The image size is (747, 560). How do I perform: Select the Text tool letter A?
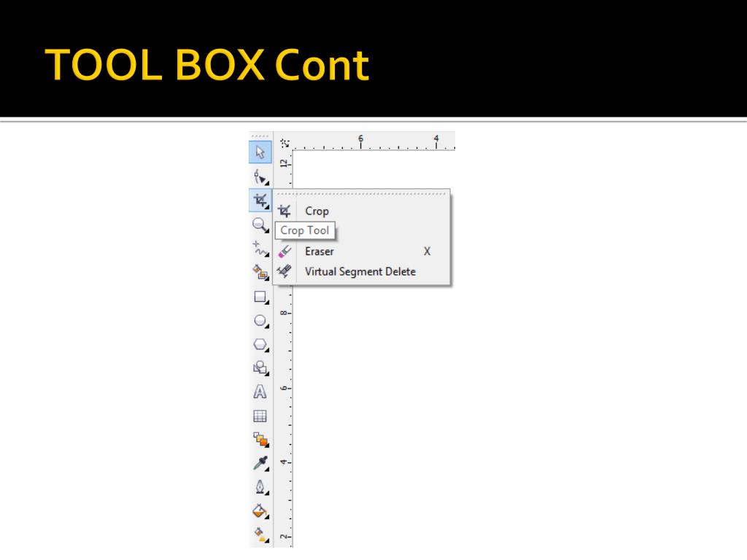(x=260, y=392)
